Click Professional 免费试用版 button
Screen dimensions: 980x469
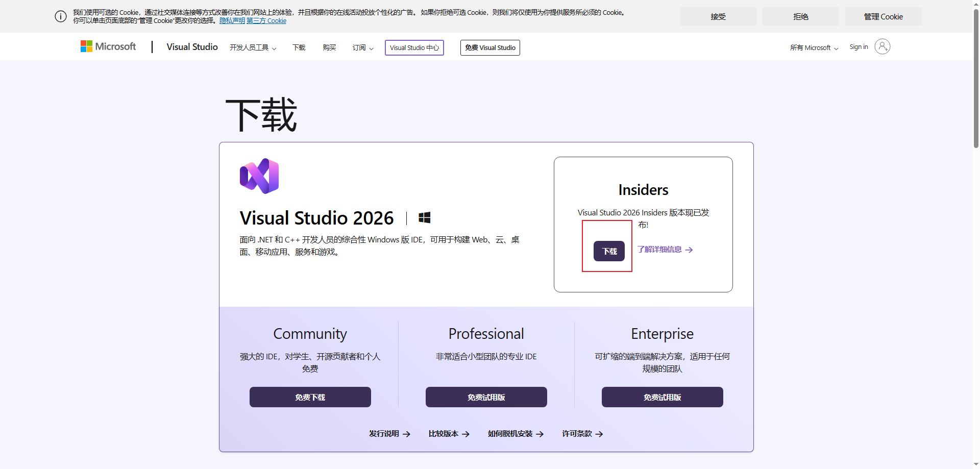(486, 397)
